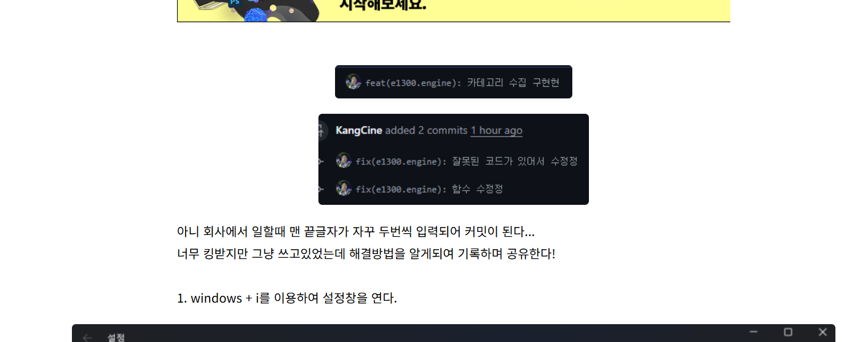Click the yellow '시작해보세요.' banner ad
This screenshot has height=342, width=868.
(x=454, y=10)
